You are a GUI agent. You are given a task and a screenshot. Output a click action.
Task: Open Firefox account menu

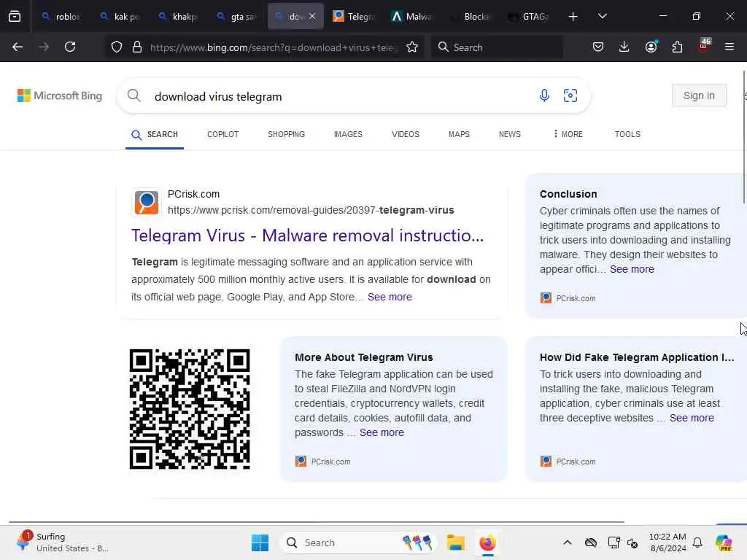pyautogui.click(x=651, y=47)
